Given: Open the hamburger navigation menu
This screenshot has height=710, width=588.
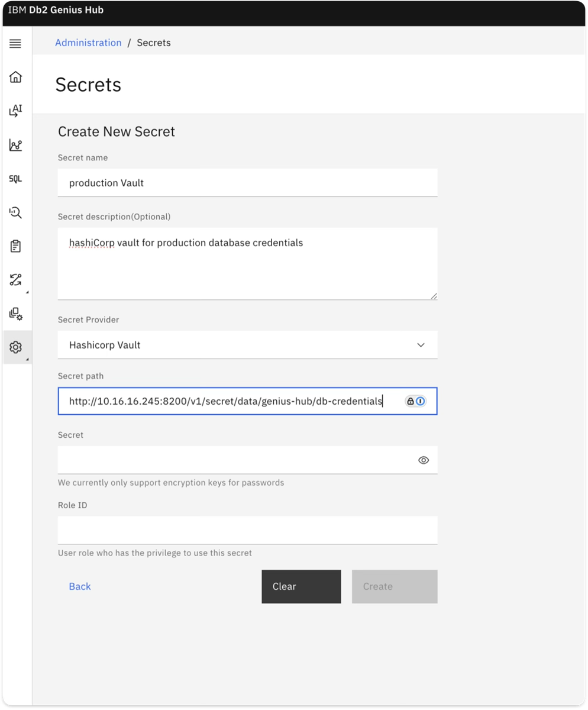Looking at the screenshot, I should click(16, 43).
